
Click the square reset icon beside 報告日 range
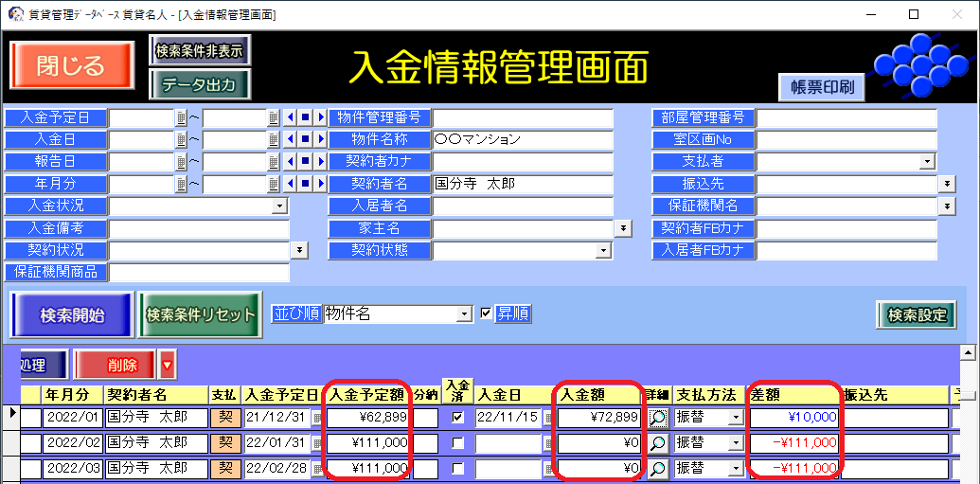(305, 161)
